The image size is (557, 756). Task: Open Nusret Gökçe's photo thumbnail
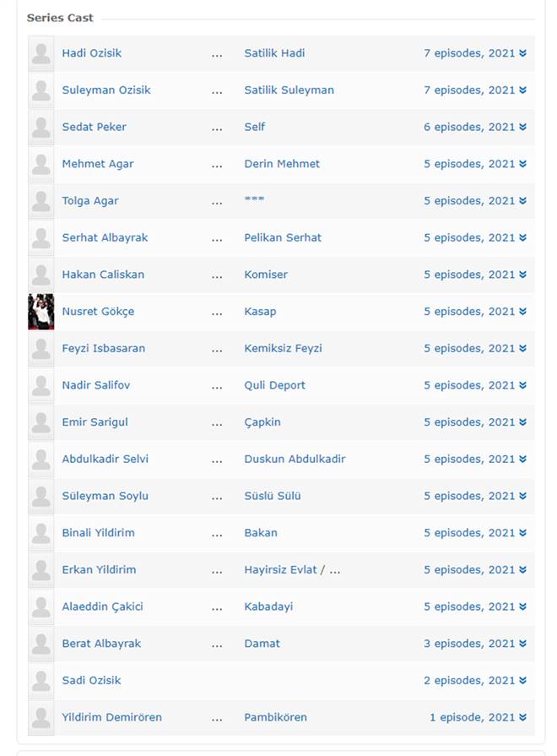[x=41, y=312]
